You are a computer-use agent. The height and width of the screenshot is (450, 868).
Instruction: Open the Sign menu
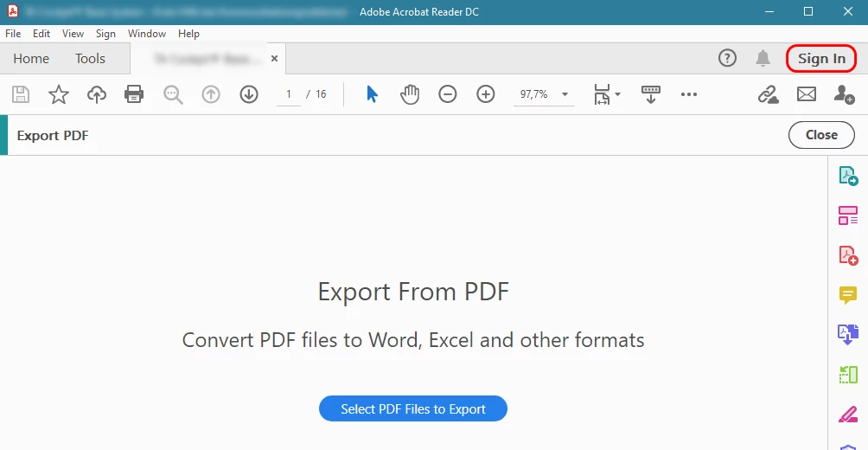[x=105, y=34]
